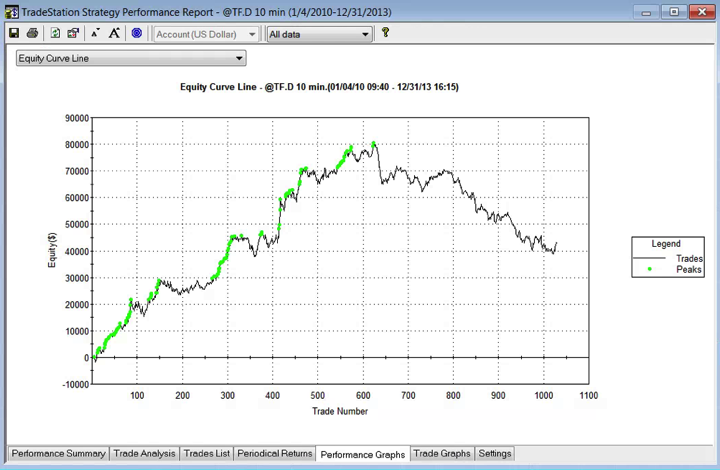The width and height of the screenshot is (720, 470).
Task: Go to the Trade Graphs tab
Action: click(x=442, y=453)
